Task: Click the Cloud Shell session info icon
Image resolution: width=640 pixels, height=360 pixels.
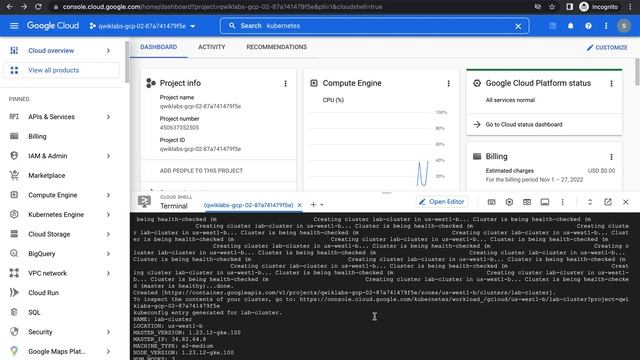Action: tap(544, 202)
